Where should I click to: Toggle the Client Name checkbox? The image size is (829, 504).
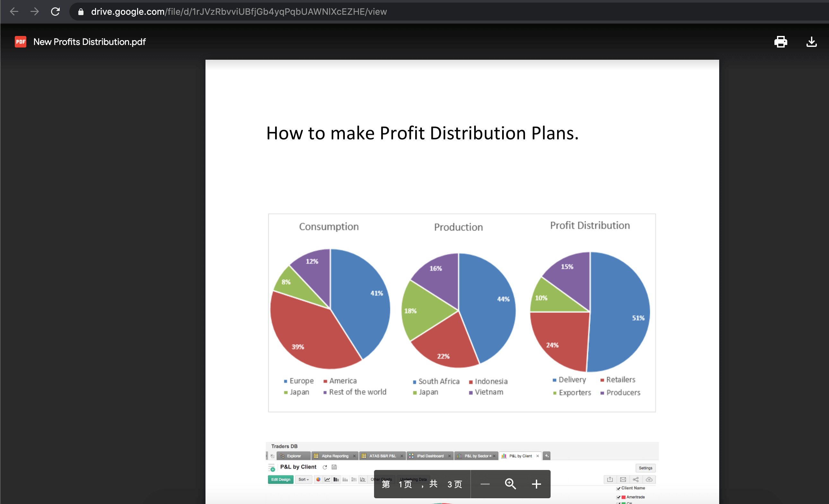[x=618, y=488]
